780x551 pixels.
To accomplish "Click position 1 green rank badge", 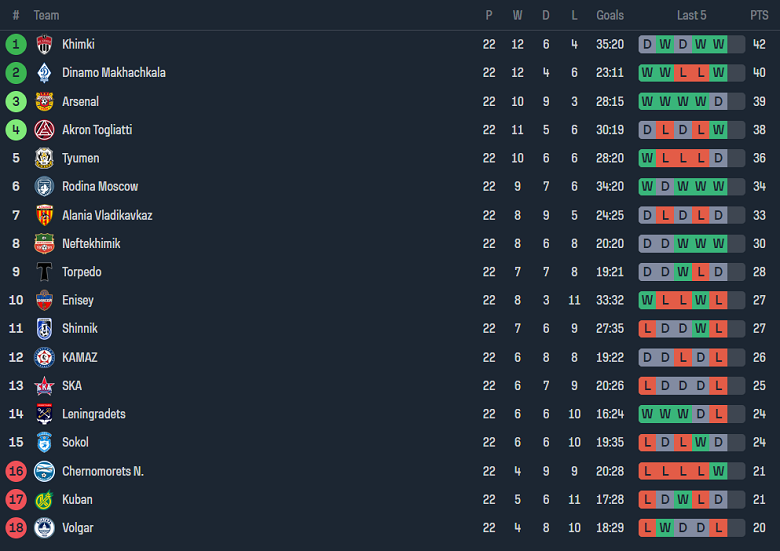I will [16, 44].
